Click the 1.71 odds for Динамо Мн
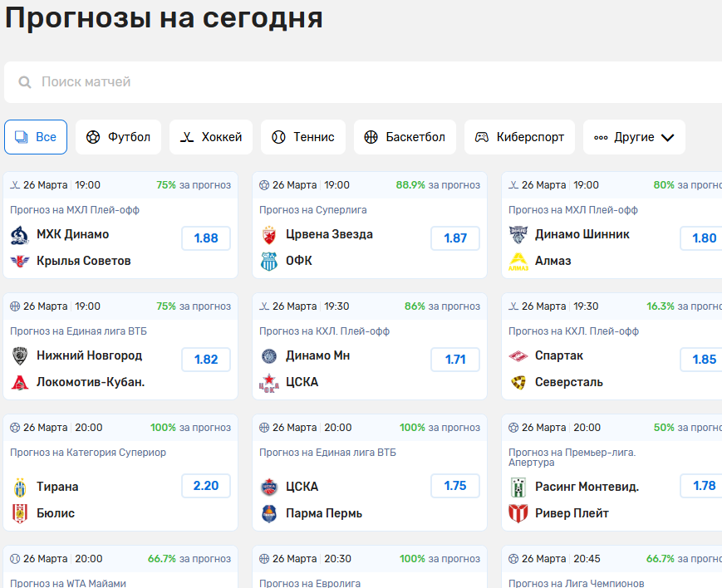722x588 pixels. click(x=454, y=360)
